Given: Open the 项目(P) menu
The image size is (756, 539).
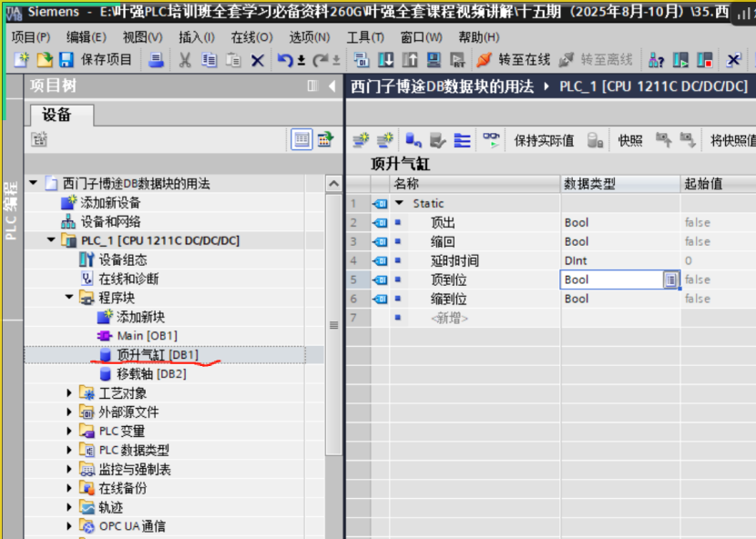Looking at the screenshot, I should point(31,37).
